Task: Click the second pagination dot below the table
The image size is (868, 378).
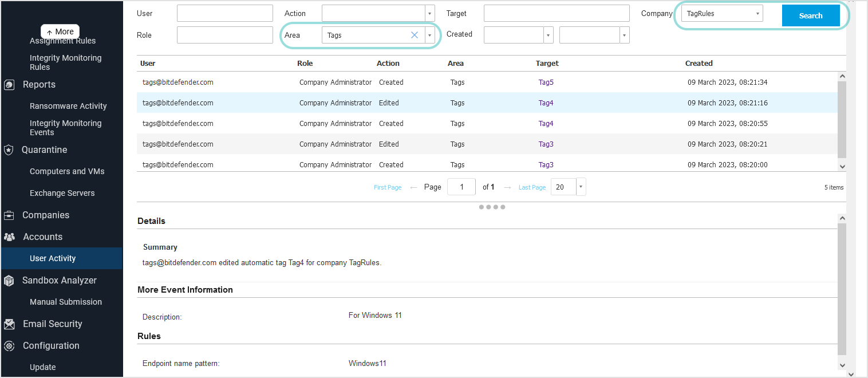Action: coord(488,207)
